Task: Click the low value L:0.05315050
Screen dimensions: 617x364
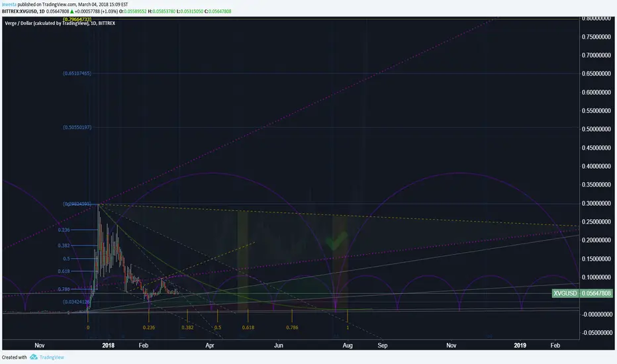Action: point(189,11)
